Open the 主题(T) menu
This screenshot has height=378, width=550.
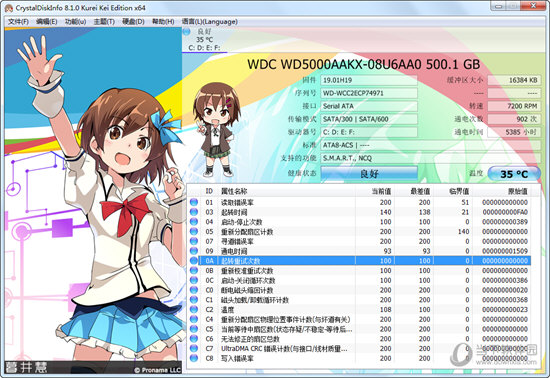click(104, 22)
